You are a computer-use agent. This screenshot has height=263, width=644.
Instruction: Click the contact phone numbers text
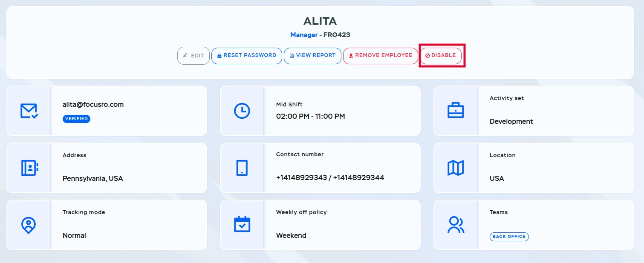coord(330,177)
